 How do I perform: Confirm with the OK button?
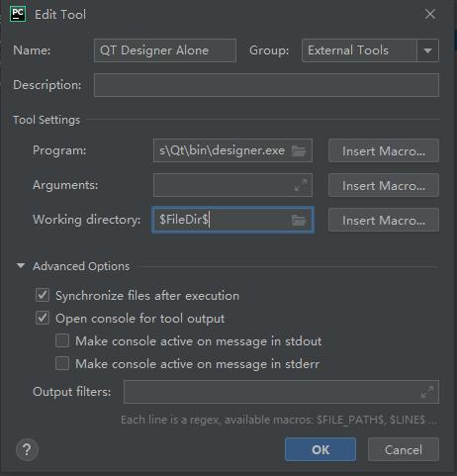point(320,449)
